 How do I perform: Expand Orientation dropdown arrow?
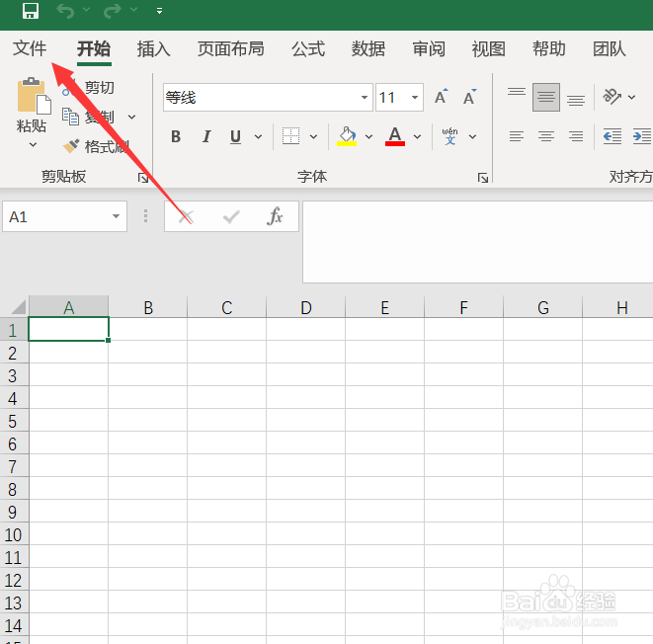pyautogui.click(x=632, y=97)
